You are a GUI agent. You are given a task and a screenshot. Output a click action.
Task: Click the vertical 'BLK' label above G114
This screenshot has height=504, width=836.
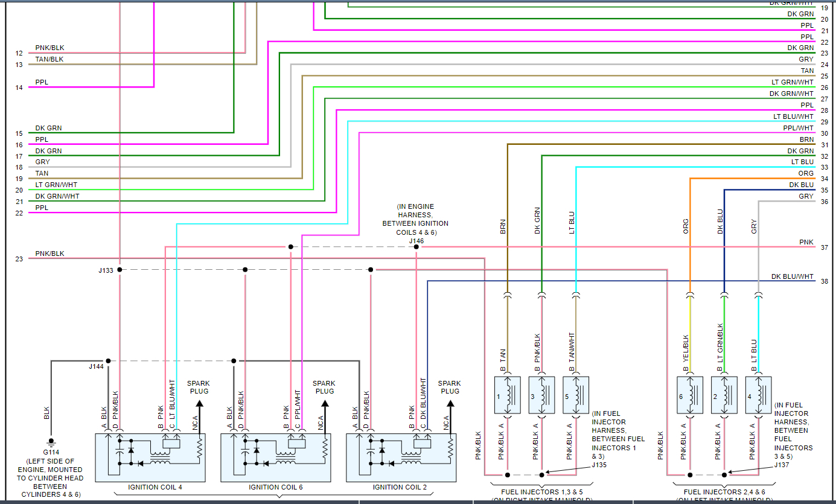pyautogui.click(x=46, y=413)
